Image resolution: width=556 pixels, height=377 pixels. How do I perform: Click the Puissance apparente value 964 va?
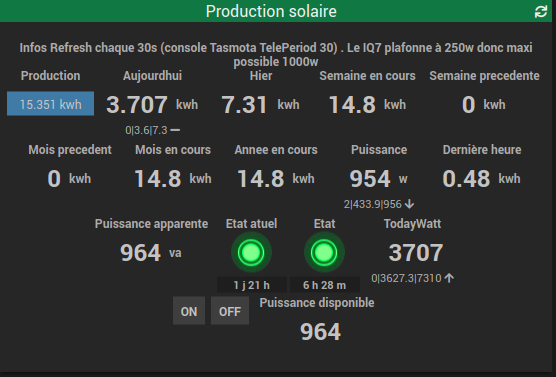pos(151,253)
